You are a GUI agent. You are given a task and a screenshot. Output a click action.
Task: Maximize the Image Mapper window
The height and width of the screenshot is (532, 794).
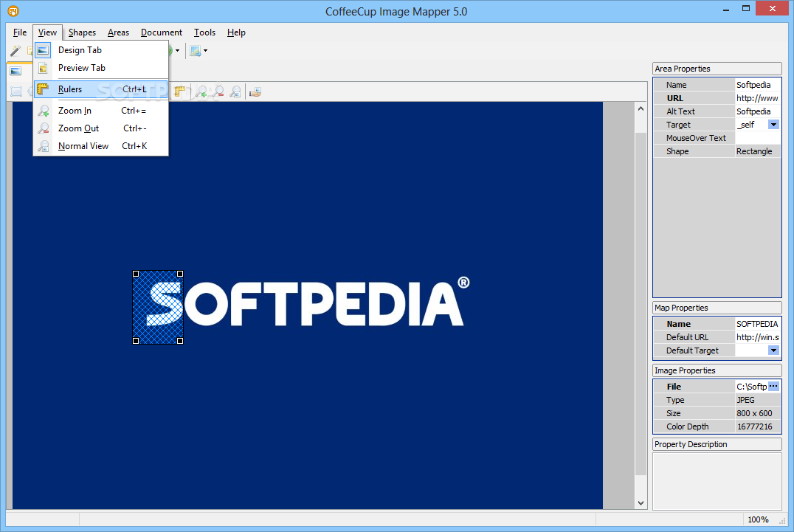[x=745, y=9]
